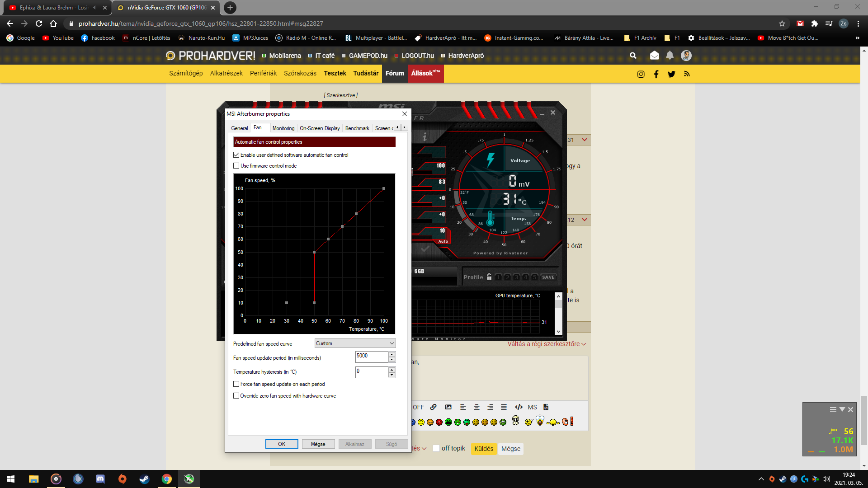Select Afterburner profile slot 1
The height and width of the screenshot is (488, 868).
(498, 277)
